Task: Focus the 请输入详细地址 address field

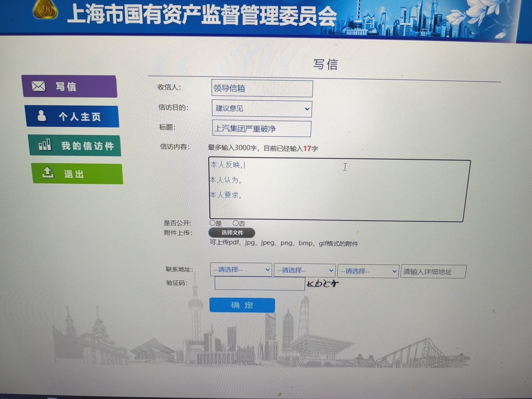Action: coord(433,272)
